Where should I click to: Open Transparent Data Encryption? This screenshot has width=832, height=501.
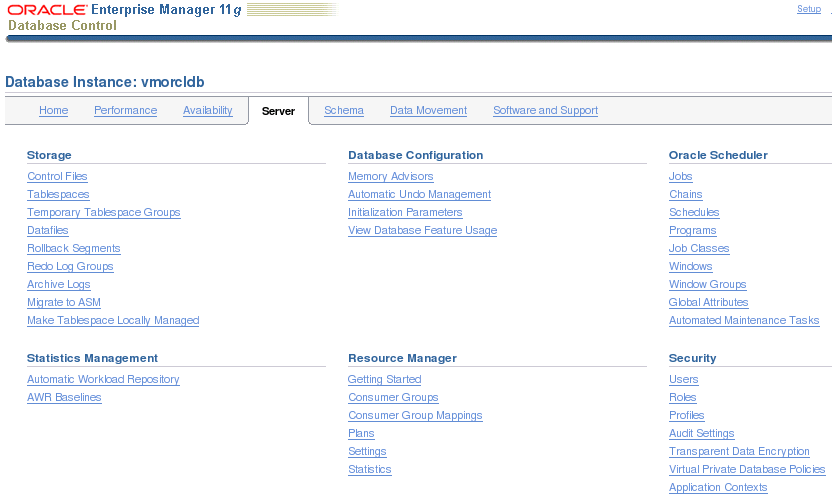click(739, 452)
